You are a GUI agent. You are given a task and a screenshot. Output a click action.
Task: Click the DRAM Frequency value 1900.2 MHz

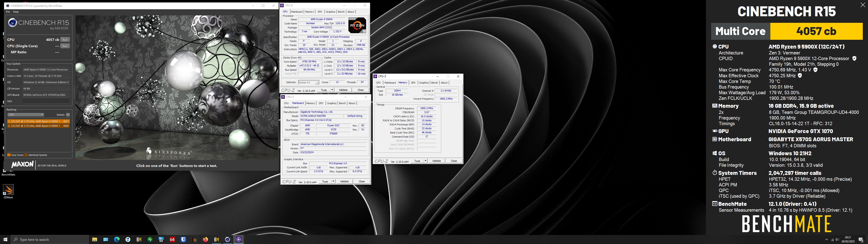pos(427,108)
